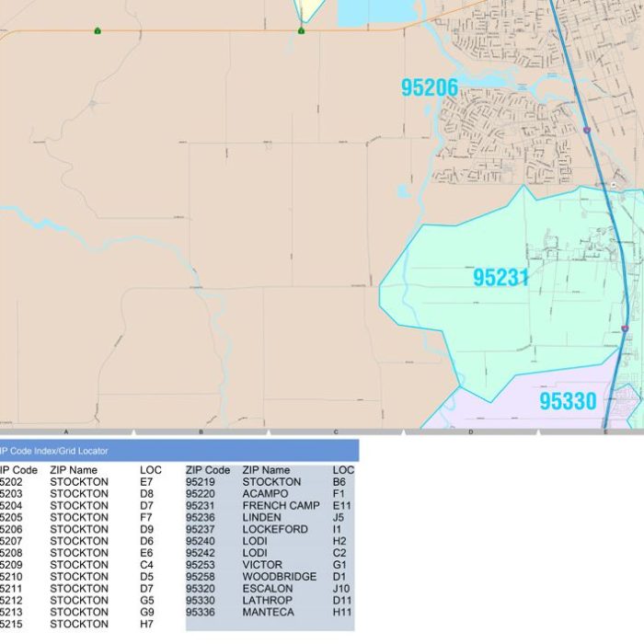Click the D8 location cell in 5203 row
The width and height of the screenshot is (644, 644).
click(146, 494)
